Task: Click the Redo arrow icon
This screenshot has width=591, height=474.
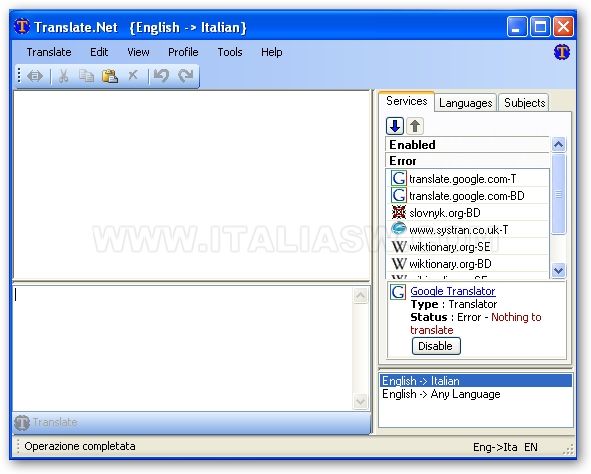Action: coord(186,76)
